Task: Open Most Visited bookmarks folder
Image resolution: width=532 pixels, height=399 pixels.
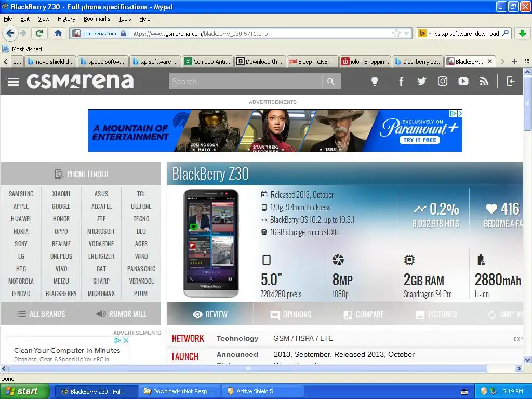Action: pos(22,49)
